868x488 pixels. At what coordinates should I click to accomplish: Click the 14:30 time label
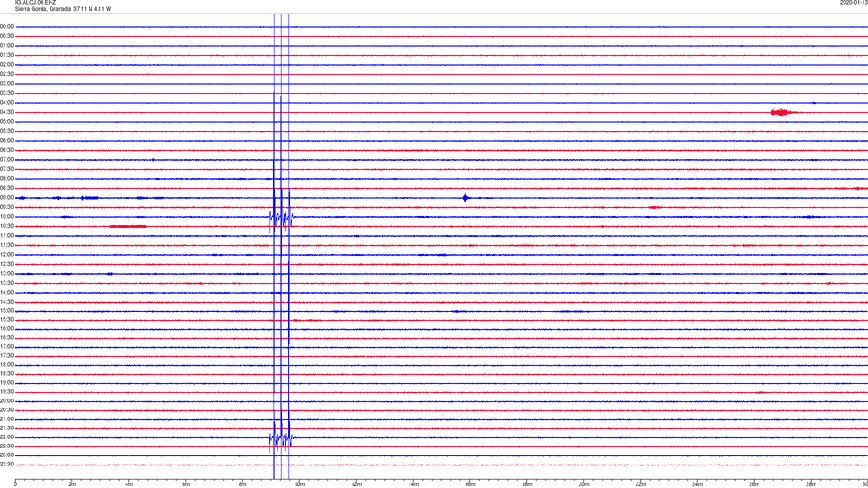click(6, 302)
